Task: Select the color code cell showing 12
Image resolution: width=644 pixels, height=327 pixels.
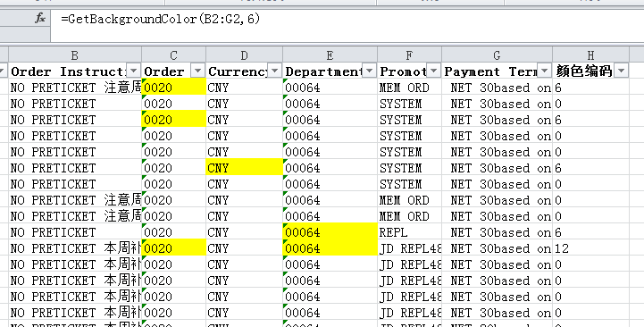Action: pos(590,248)
